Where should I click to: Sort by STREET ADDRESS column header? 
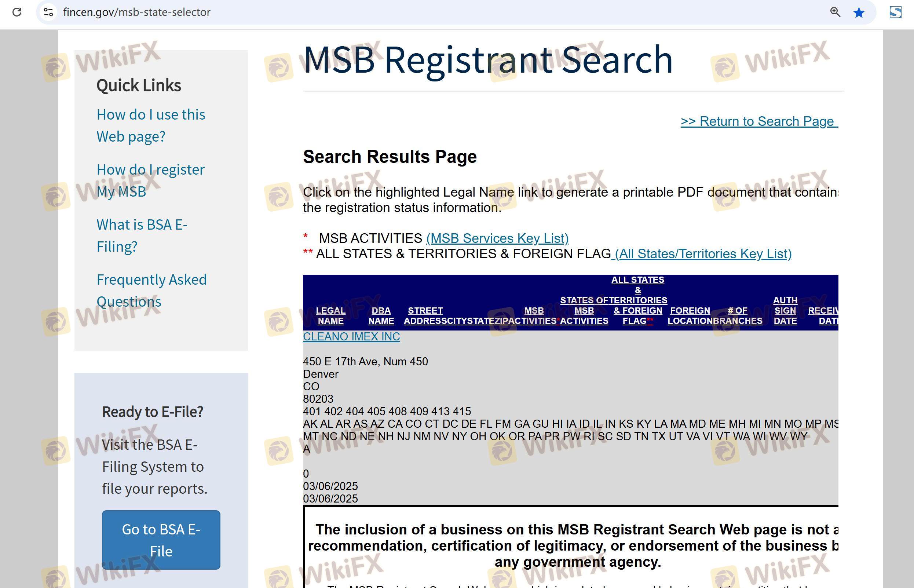(x=425, y=316)
